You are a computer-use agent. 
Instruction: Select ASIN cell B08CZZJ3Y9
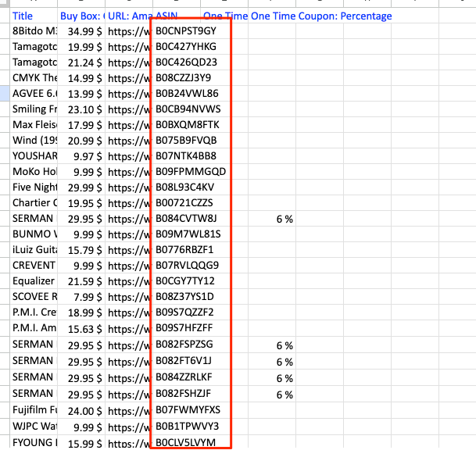tap(177, 78)
